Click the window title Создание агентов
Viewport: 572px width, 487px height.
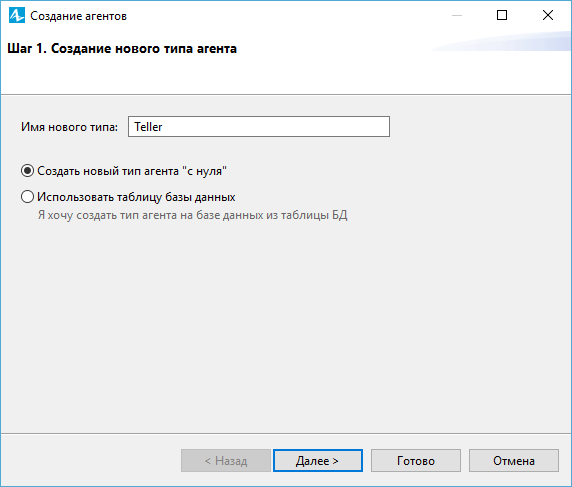[78, 16]
